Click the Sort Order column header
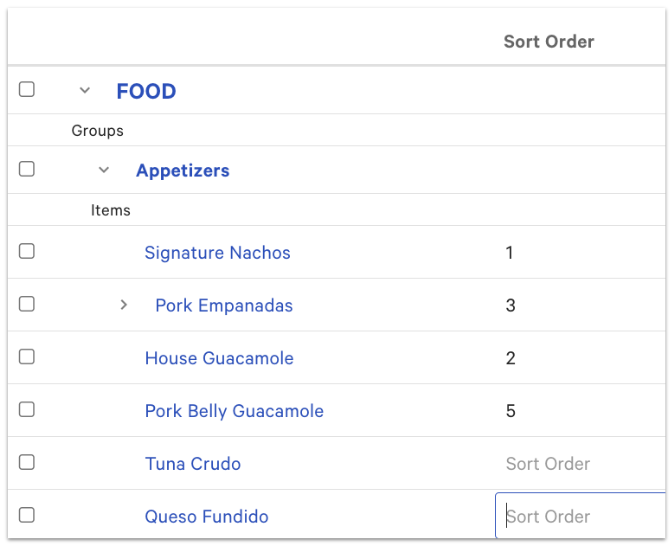The image size is (671, 547). (548, 42)
